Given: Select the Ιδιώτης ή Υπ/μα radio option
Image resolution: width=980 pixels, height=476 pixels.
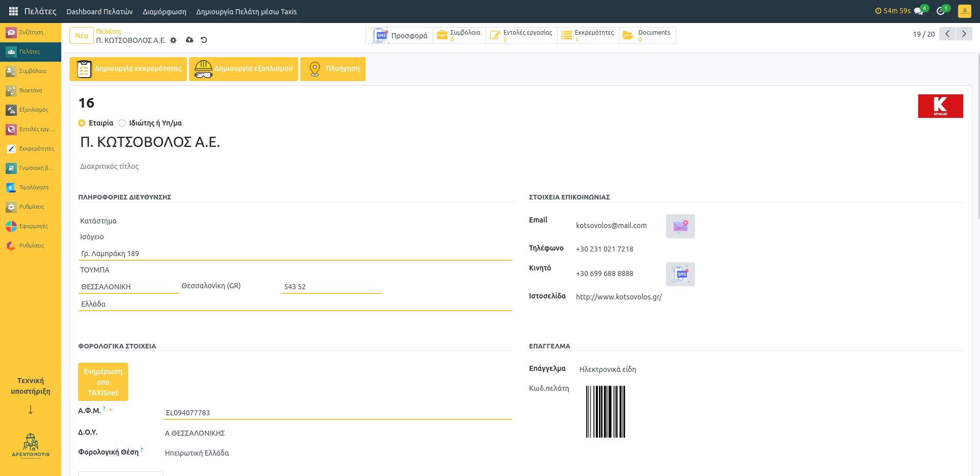Looking at the screenshot, I should click(x=122, y=123).
